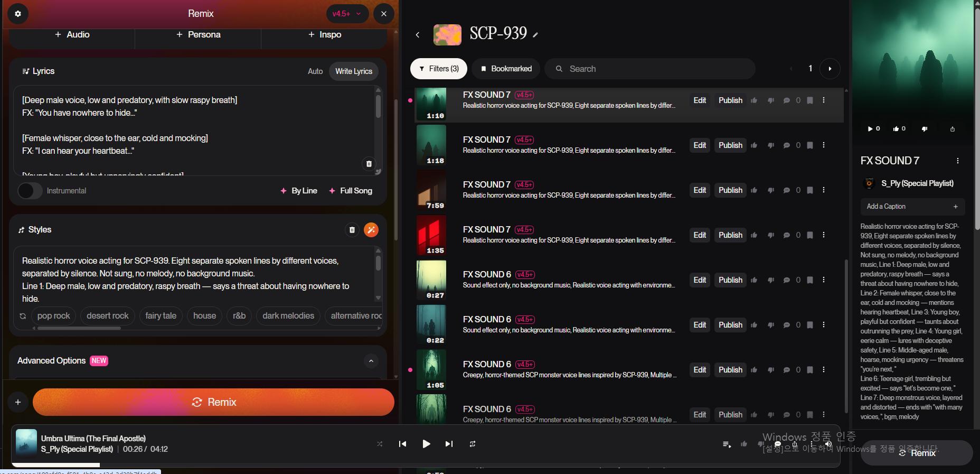The image size is (980, 474).
Task: Open comments on the 7:59 FX SOUND 7 track
Action: [x=787, y=190]
